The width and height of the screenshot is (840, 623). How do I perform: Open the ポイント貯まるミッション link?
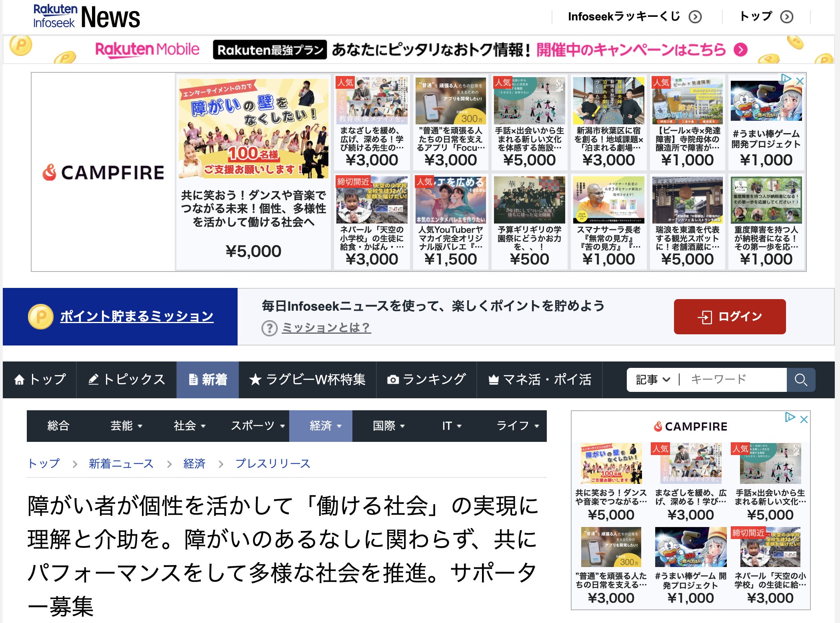pos(136,316)
